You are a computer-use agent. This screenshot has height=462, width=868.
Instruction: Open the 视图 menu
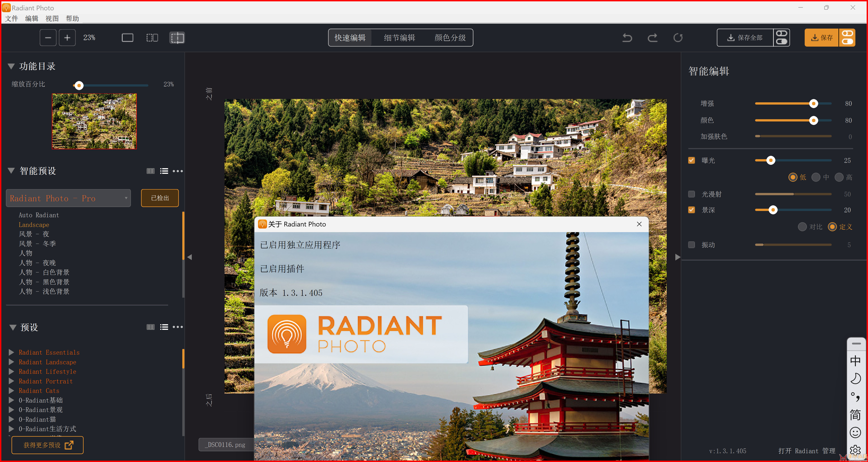tap(52, 18)
